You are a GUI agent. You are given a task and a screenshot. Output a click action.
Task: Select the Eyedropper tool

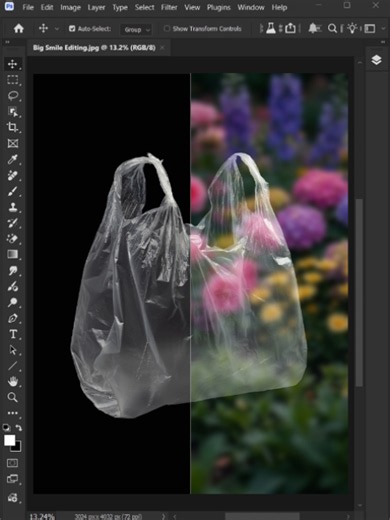coord(13,159)
